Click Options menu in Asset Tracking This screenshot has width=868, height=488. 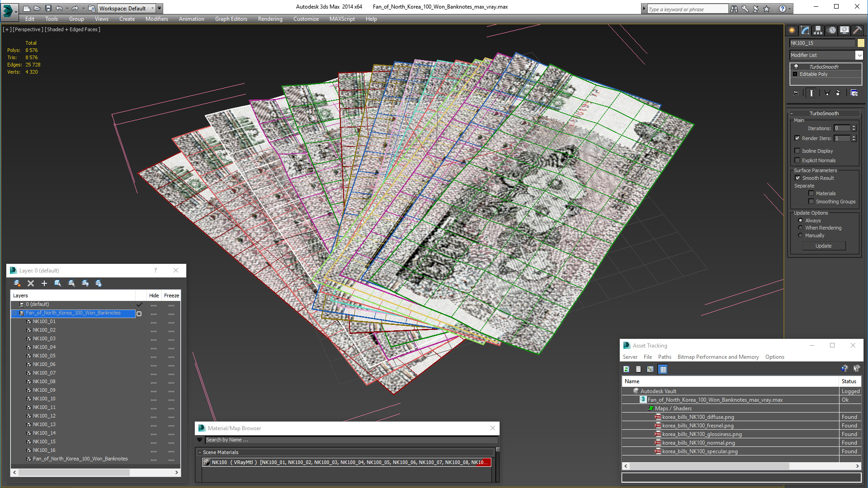tap(775, 357)
